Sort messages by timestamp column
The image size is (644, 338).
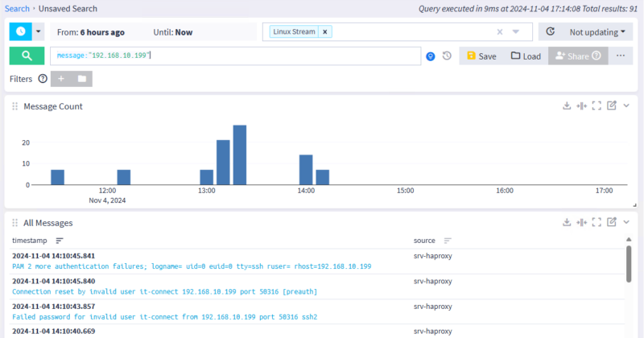click(60, 241)
